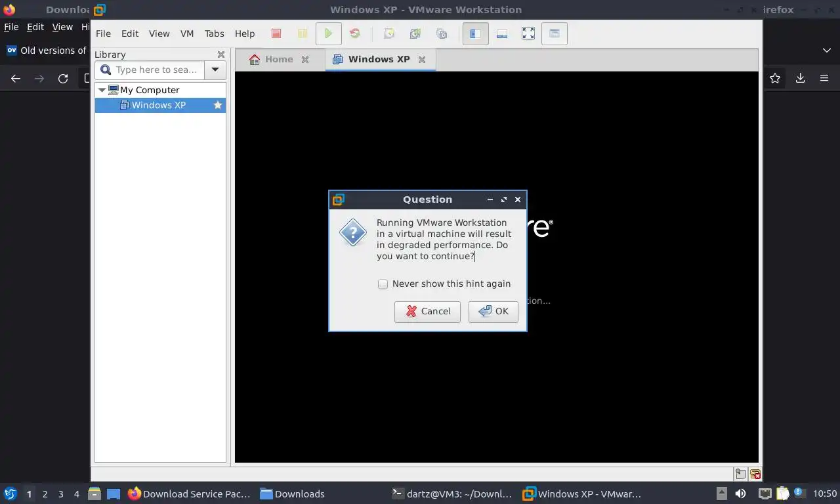Screen dimensions: 840x504
Task: Switch to Download Service Pack Firefox taskbar entry
Action: [x=189, y=494]
